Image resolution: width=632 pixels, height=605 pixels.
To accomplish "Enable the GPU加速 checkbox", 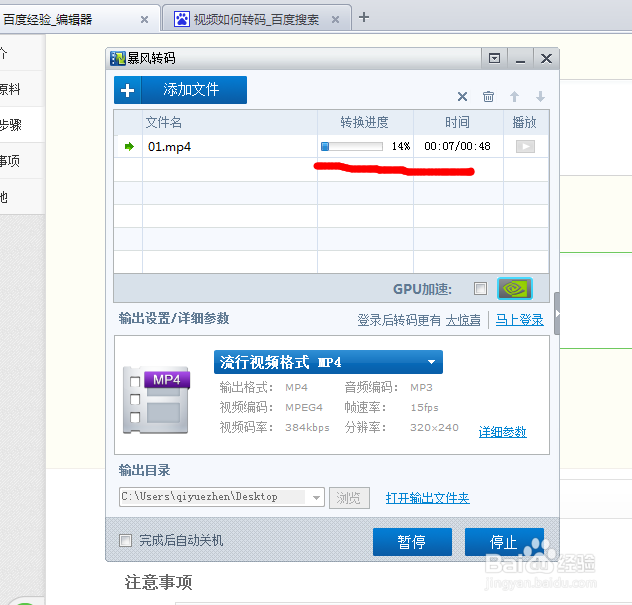I will tap(480, 289).
